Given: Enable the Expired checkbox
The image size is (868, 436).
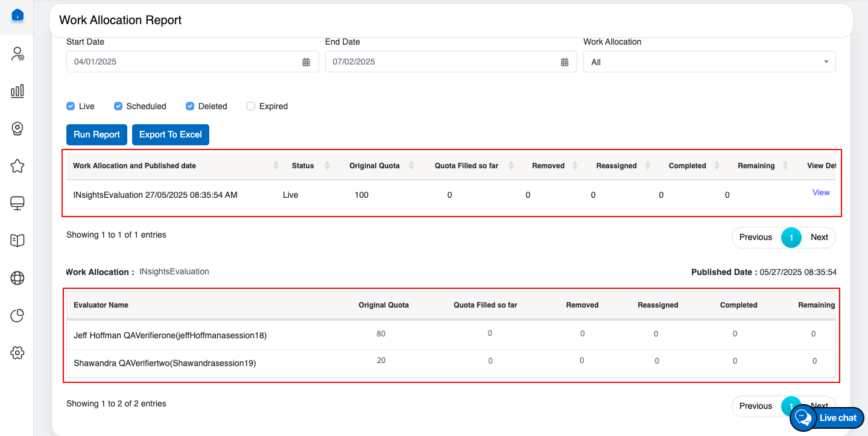Looking at the screenshot, I should click(251, 106).
